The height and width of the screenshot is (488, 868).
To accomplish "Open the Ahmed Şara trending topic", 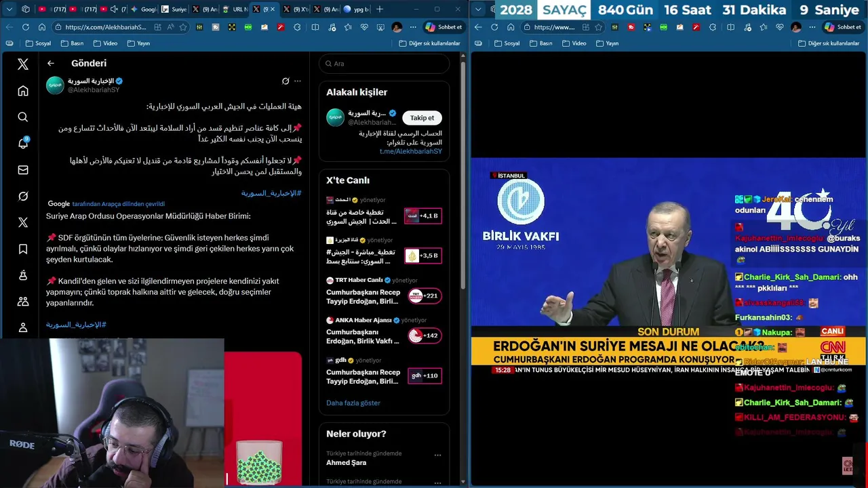I will point(346,462).
